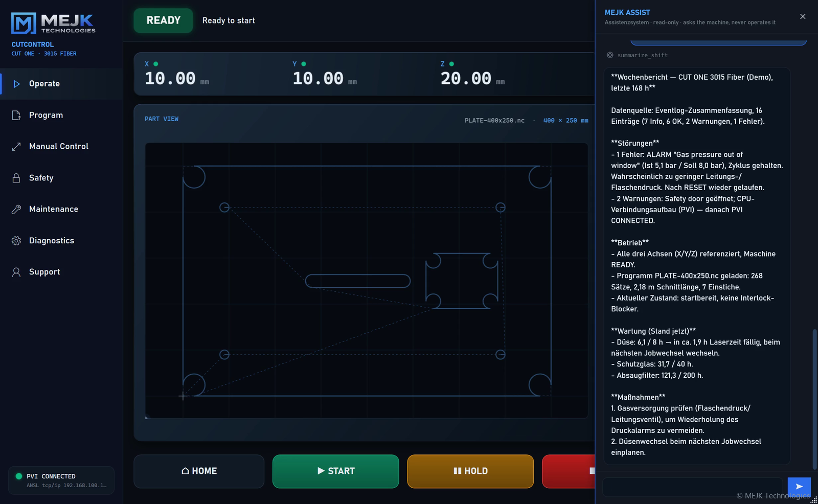Click the green PVI connection status dot
Viewport: 818px width, 504px height.
point(19,476)
